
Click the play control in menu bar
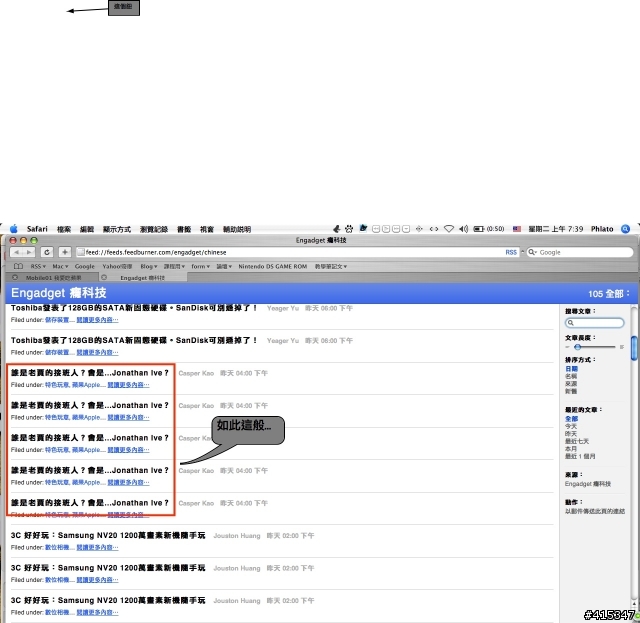(386, 229)
